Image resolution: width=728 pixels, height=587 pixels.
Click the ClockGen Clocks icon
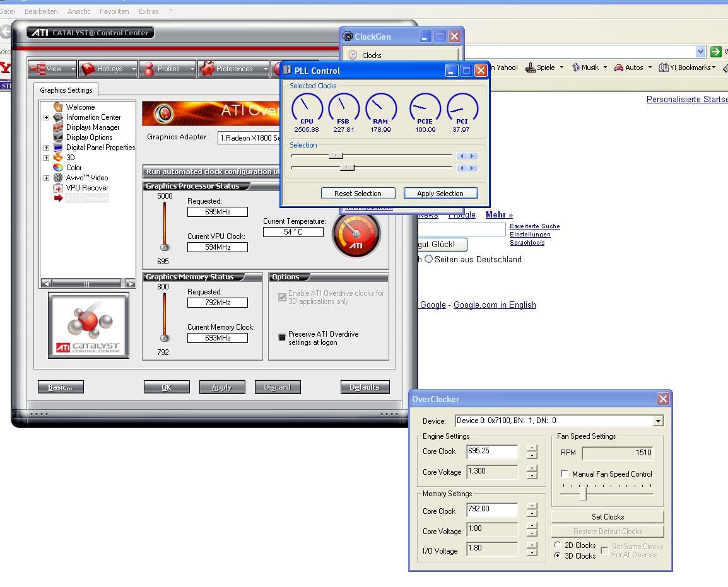click(x=353, y=55)
